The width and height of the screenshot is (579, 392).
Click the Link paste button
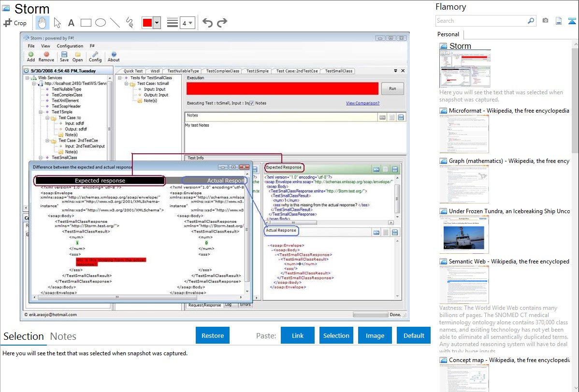click(x=298, y=335)
